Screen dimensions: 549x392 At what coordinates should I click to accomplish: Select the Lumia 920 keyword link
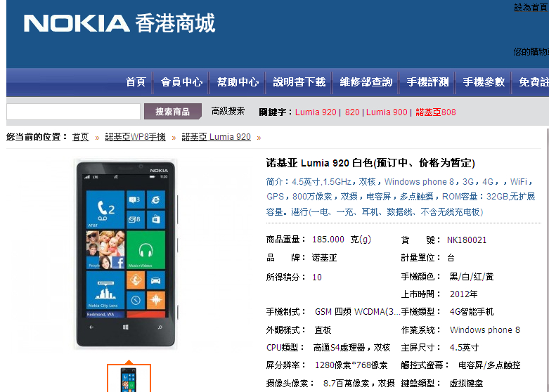click(x=316, y=112)
